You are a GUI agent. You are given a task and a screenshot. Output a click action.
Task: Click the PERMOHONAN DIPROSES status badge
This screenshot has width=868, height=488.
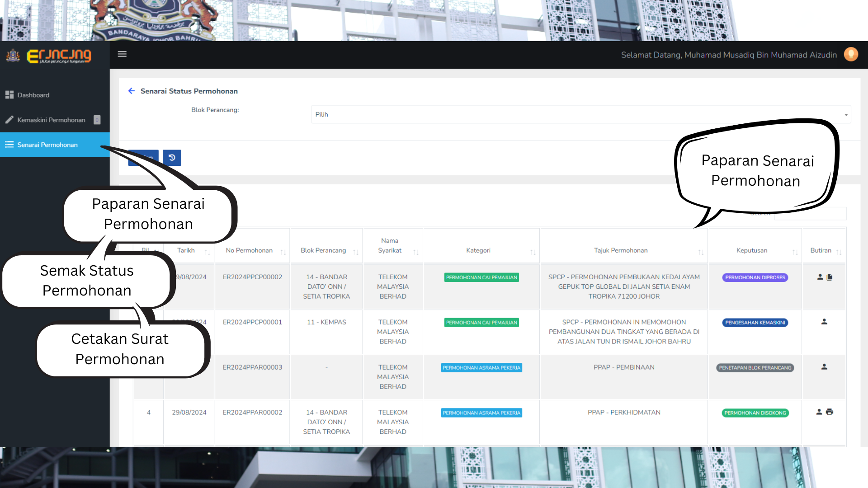pyautogui.click(x=755, y=277)
